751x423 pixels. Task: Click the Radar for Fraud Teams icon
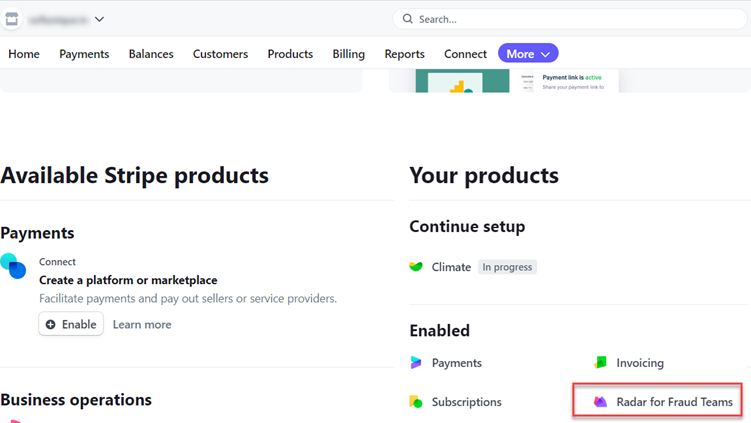pos(600,402)
